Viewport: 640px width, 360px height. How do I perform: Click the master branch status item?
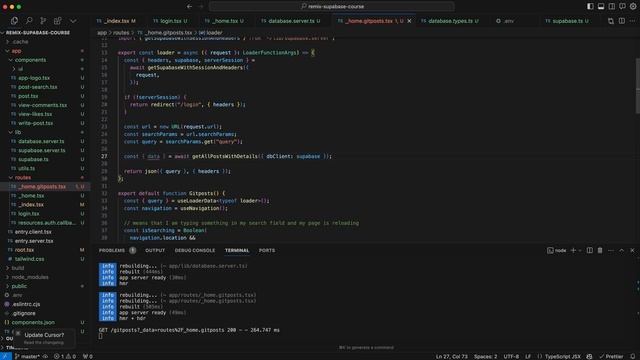pos(27,356)
